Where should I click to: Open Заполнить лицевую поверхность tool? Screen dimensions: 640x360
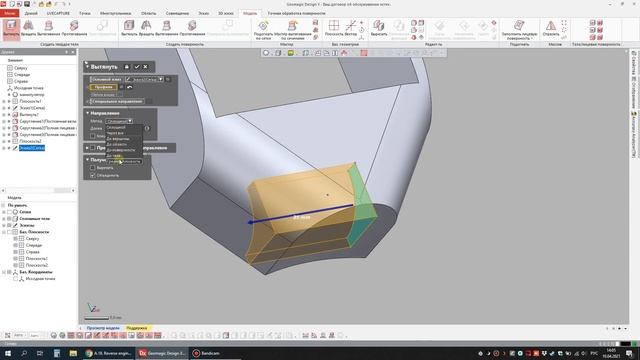tap(519, 30)
